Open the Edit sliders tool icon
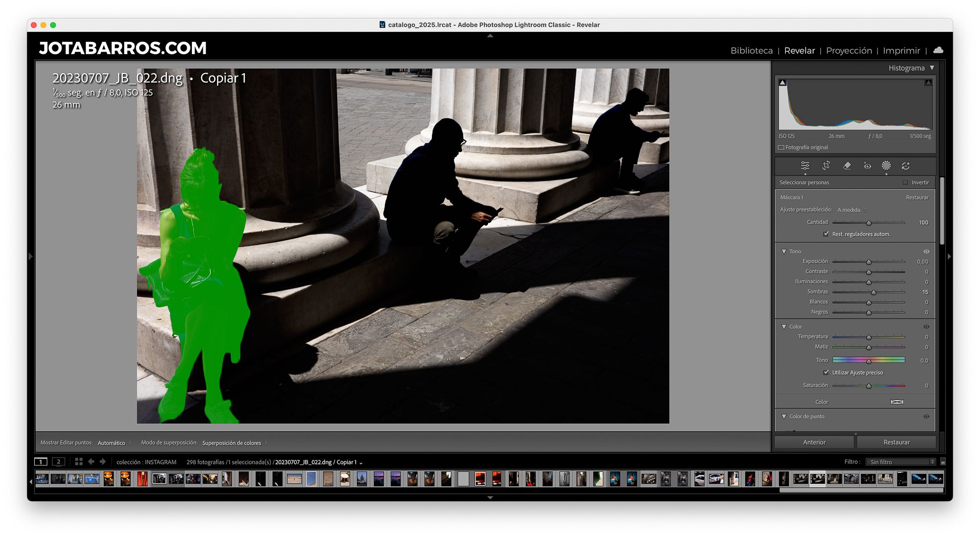The height and width of the screenshot is (537, 980). 805,166
